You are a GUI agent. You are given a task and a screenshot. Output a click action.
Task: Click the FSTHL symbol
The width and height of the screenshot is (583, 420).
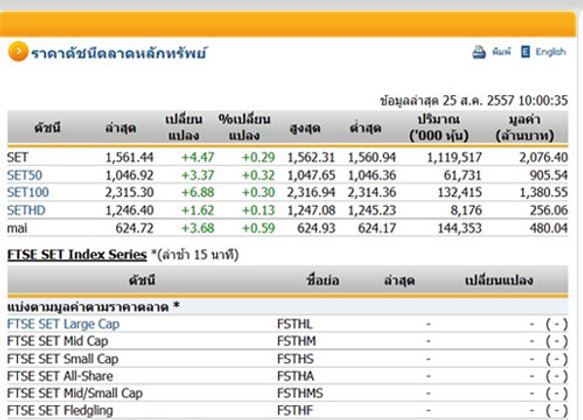tap(295, 324)
